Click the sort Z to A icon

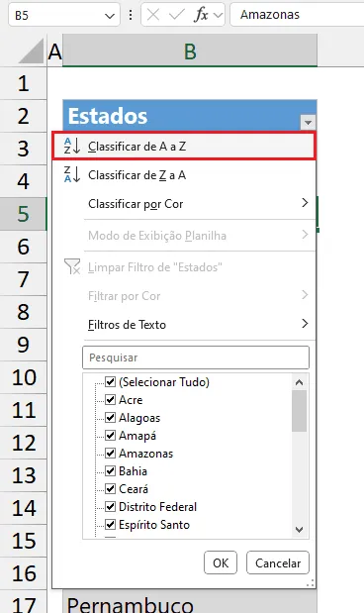pos(72,174)
